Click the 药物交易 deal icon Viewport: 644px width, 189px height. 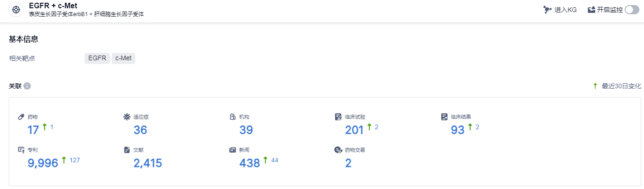tap(339, 150)
